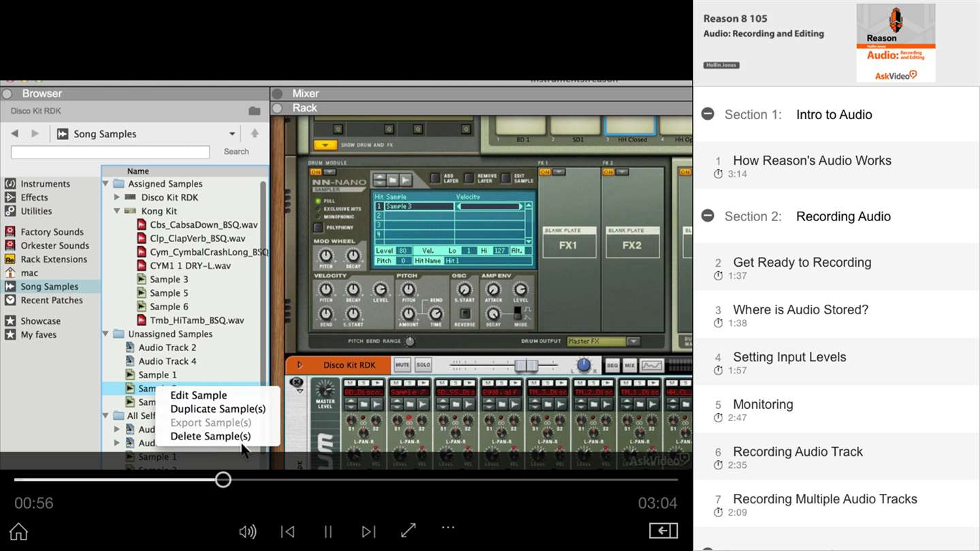Open the Song Samples location dropdown
The image size is (980, 551).
pos(232,134)
